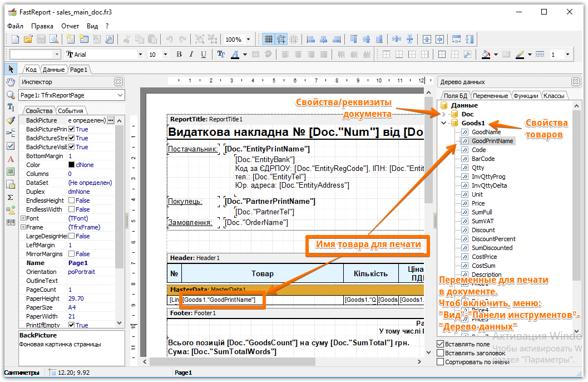Screen dimensions: 588x382
Task: Toggle EndlessHeight checkbox
Action: coord(72,200)
